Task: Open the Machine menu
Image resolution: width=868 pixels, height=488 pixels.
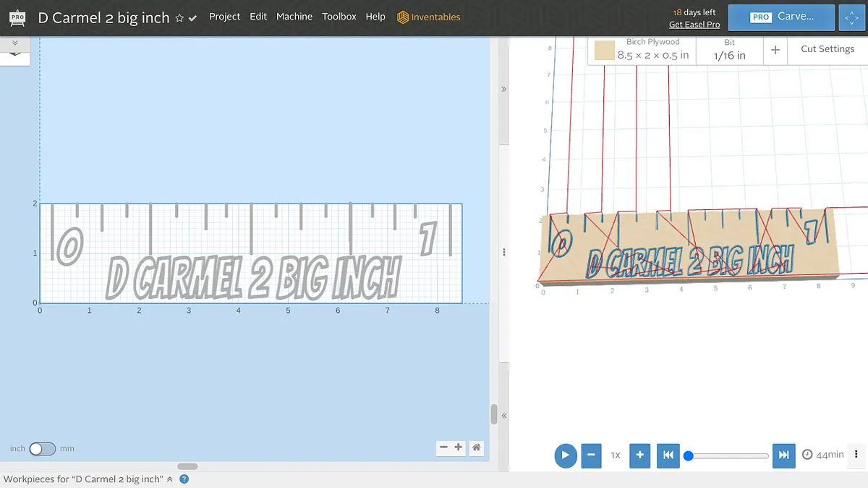Action: 294,17
